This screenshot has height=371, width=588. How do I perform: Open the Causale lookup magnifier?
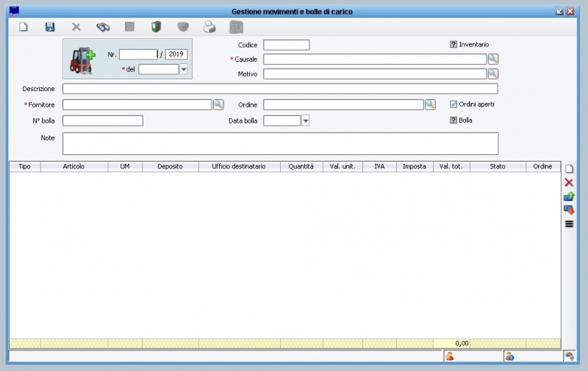[493, 59]
